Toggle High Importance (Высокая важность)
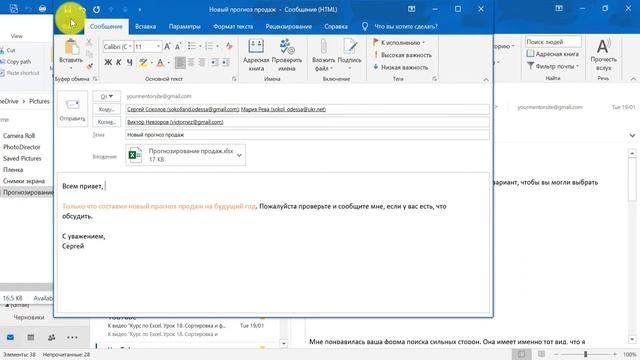 pos(402,55)
